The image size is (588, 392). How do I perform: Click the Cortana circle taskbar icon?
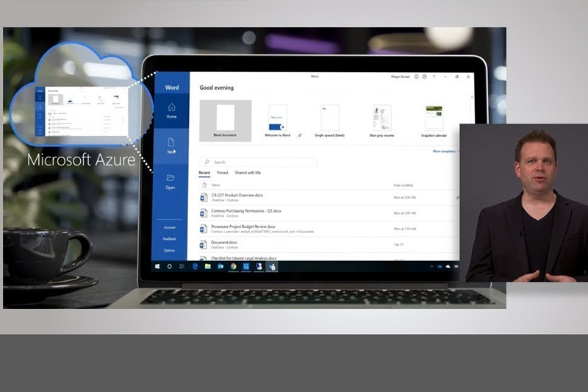tap(170, 266)
